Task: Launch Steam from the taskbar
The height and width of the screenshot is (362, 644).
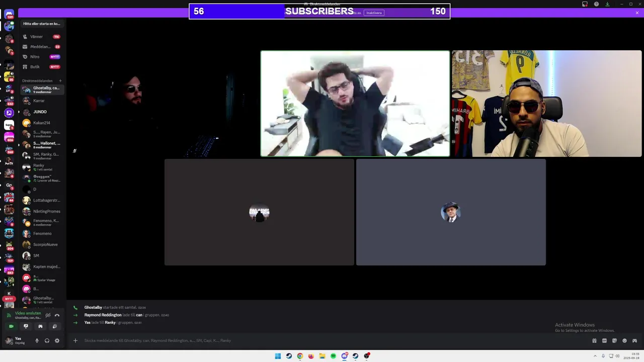Action: (289, 356)
